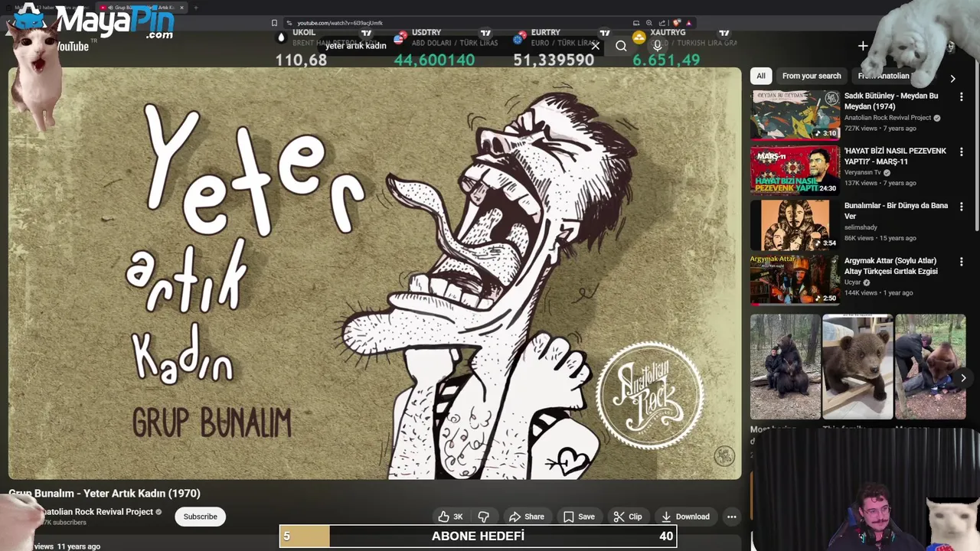Click the MARŞ-11 thumbnail showing 24:30
The height and width of the screenshot is (551, 980).
pyautogui.click(x=795, y=169)
